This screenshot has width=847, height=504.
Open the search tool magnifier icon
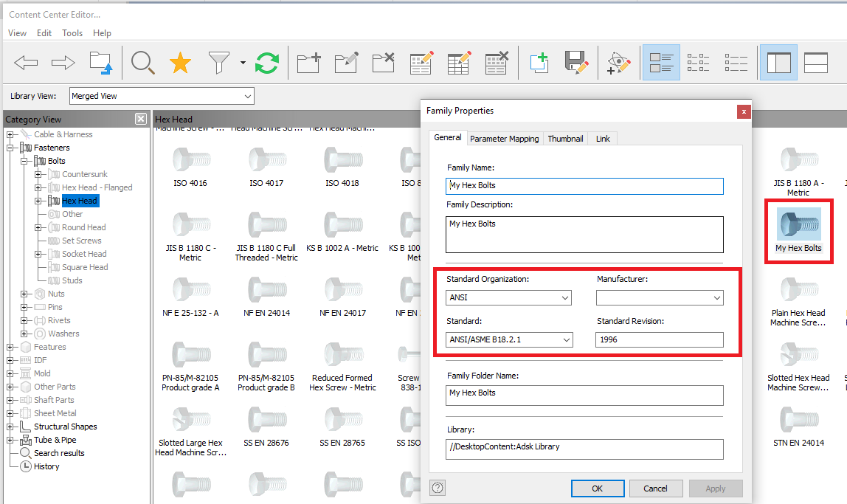[x=142, y=62]
